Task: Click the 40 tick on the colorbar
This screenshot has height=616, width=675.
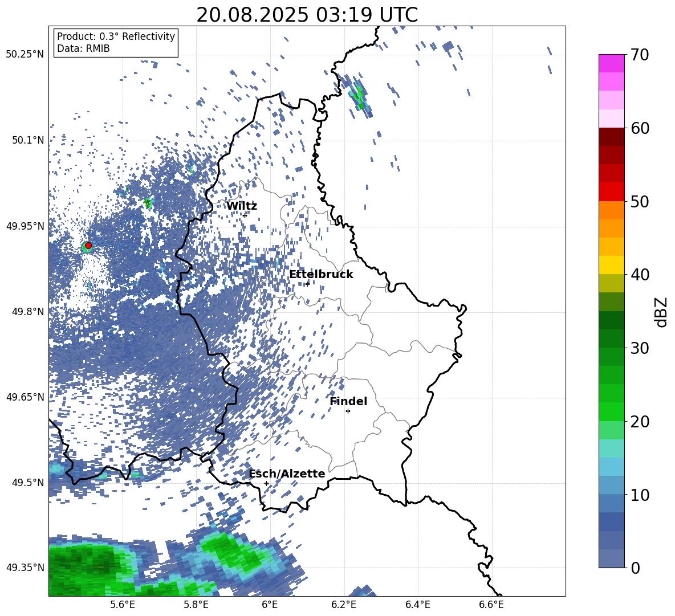Action: click(x=639, y=275)
